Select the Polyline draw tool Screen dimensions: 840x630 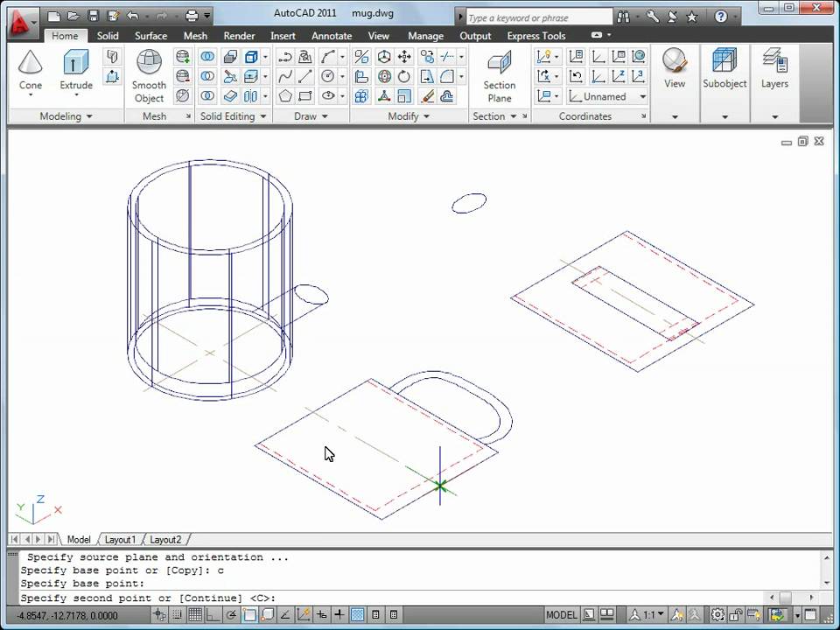click(x=284, y=56)
